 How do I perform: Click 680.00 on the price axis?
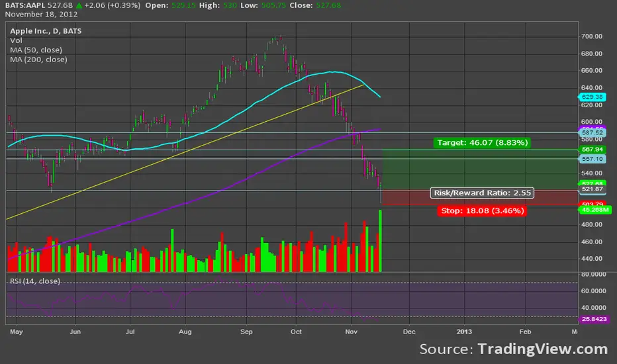592,54
